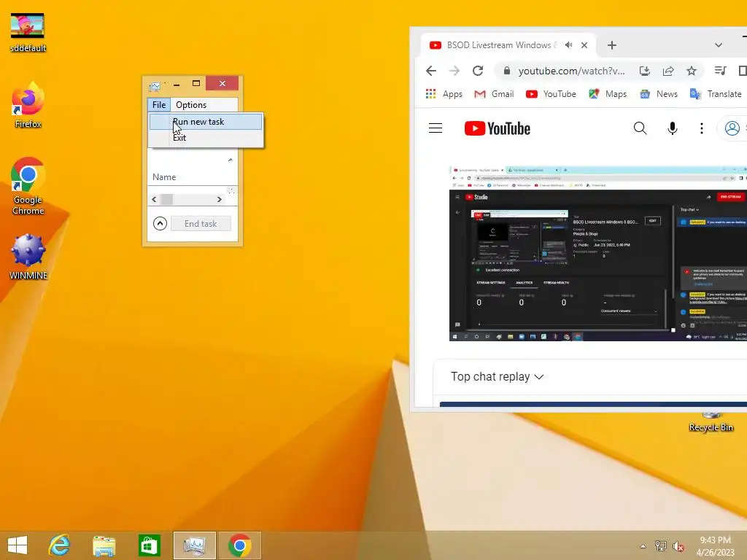Screen dimensions: 747x560
Task: Click the taskbar clock showing 9:43 PM
Action: pyautogui.click(x=716, y=546)
